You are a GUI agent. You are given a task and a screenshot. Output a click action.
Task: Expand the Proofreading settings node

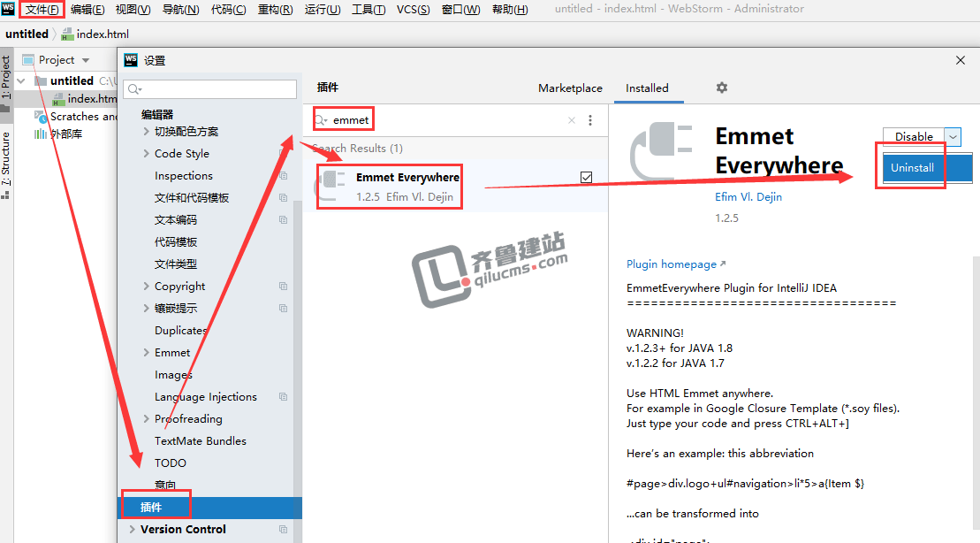[x=147, y=418]
